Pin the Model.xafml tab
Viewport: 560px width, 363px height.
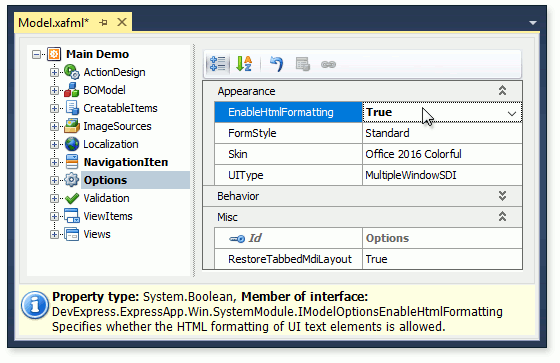(x=104, y=23)
